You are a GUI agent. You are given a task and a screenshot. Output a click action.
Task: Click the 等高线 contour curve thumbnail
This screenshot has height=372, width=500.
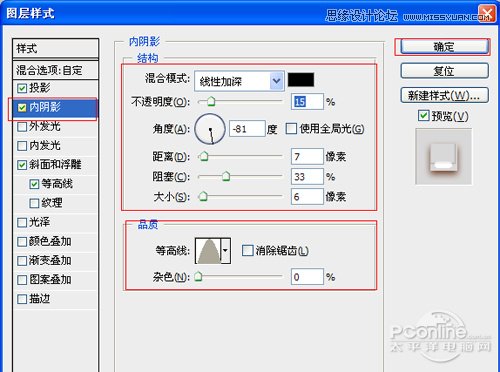[x=209, y=251]
